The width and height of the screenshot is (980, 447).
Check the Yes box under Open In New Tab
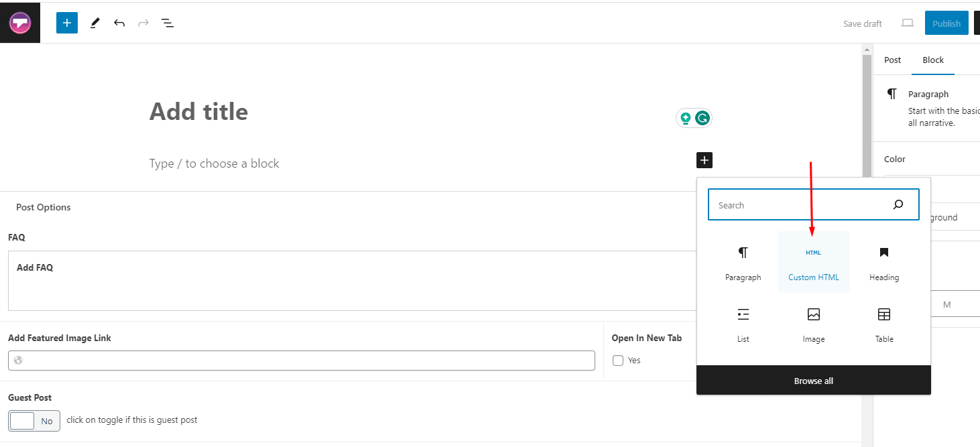point(617,360)
